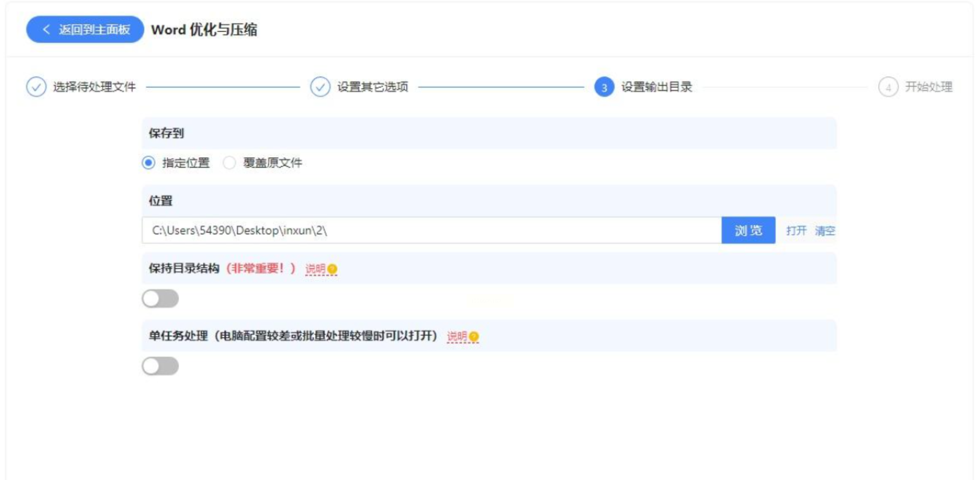Open the 设置输出目录 step label
The height and width of the screenshot is (480, 980).
(657, 87)
